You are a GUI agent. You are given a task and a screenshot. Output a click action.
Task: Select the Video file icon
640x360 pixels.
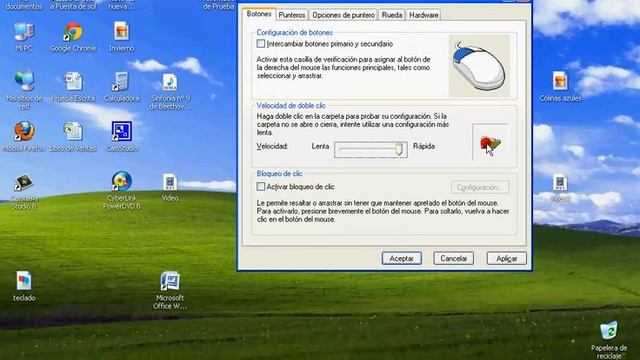(x=170, y=182)
